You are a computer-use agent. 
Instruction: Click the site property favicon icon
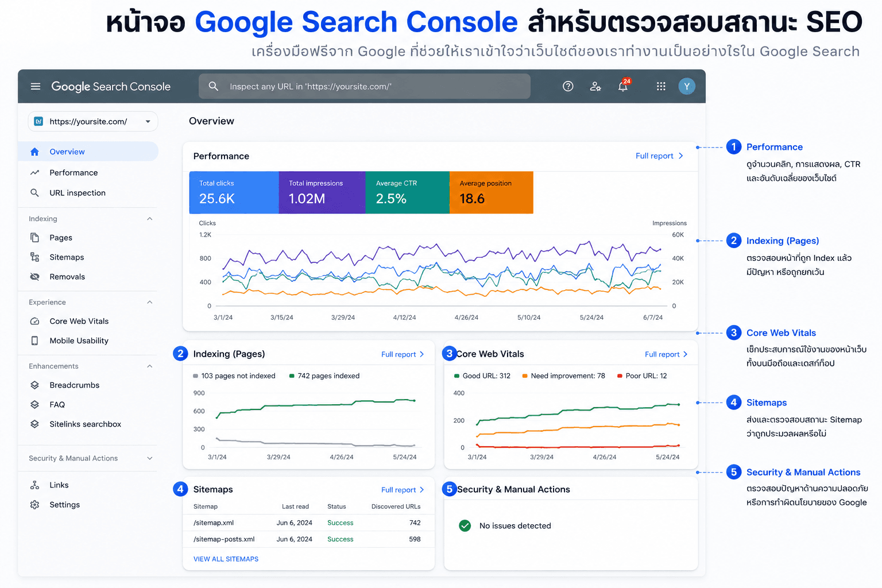point(38,121)
